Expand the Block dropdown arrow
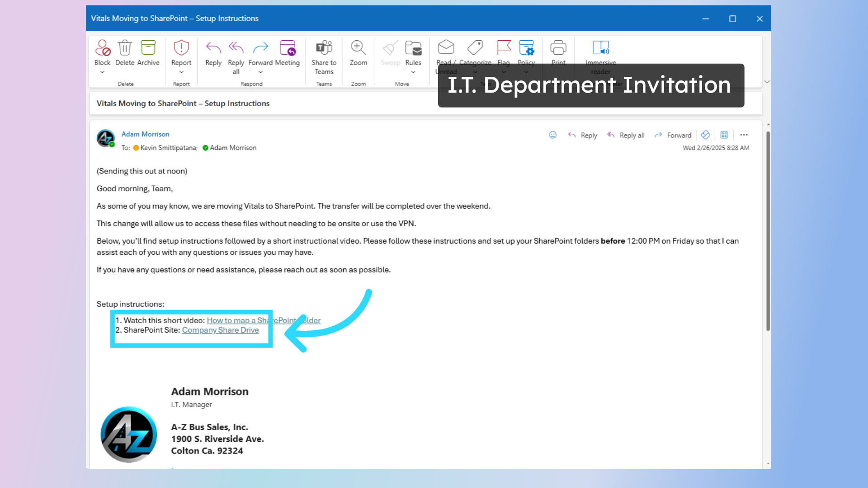This screenshot has height=488, width=868. pyautogui.click(x=103, y=72)
